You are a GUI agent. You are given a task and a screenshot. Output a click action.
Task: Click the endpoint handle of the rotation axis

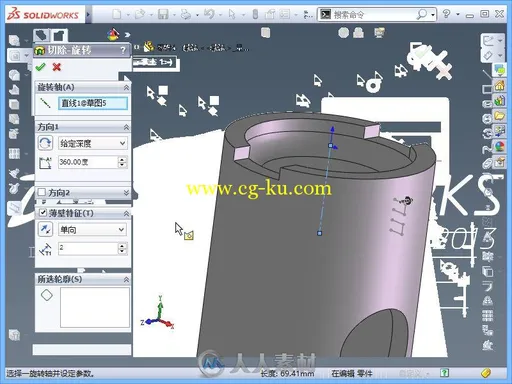319,233
